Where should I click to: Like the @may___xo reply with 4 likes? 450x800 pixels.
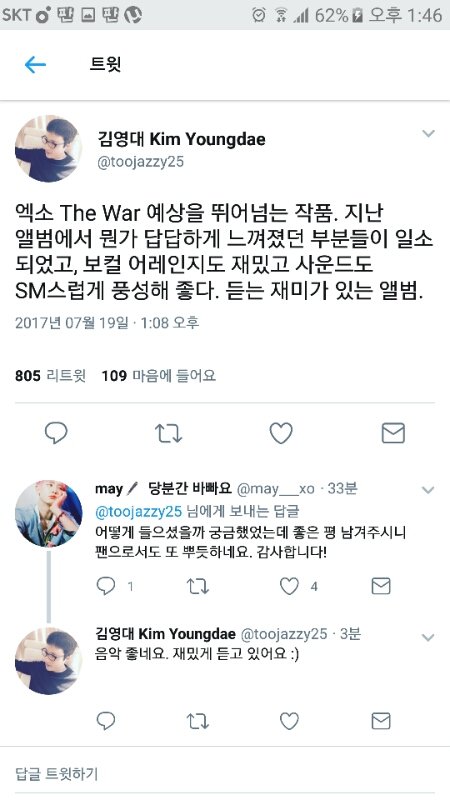coord(289,586)
